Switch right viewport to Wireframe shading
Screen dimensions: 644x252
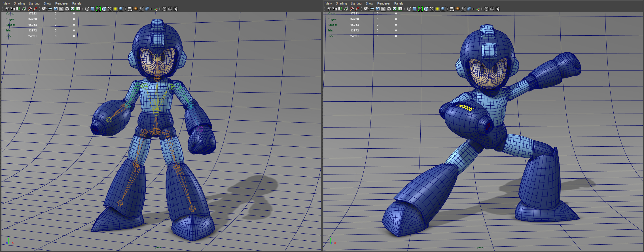pyautogui.click(x=409, y=9)
